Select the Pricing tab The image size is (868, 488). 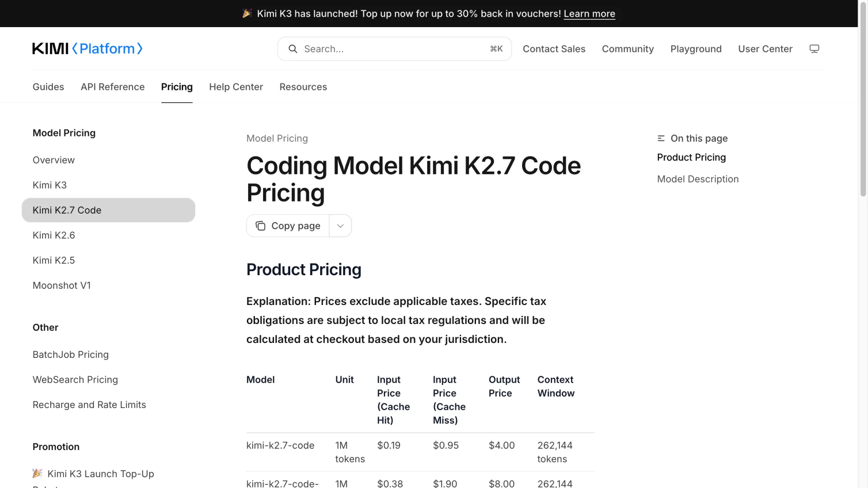click(177, 87)
